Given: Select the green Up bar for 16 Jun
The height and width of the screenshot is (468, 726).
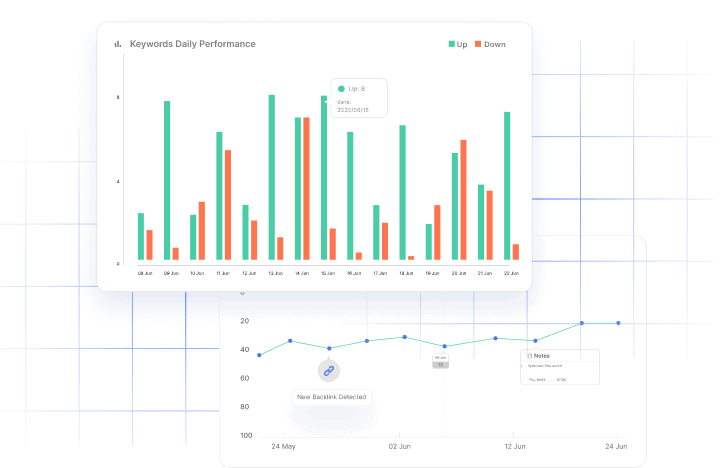Looking at the screenshot, I should [350, 196].
